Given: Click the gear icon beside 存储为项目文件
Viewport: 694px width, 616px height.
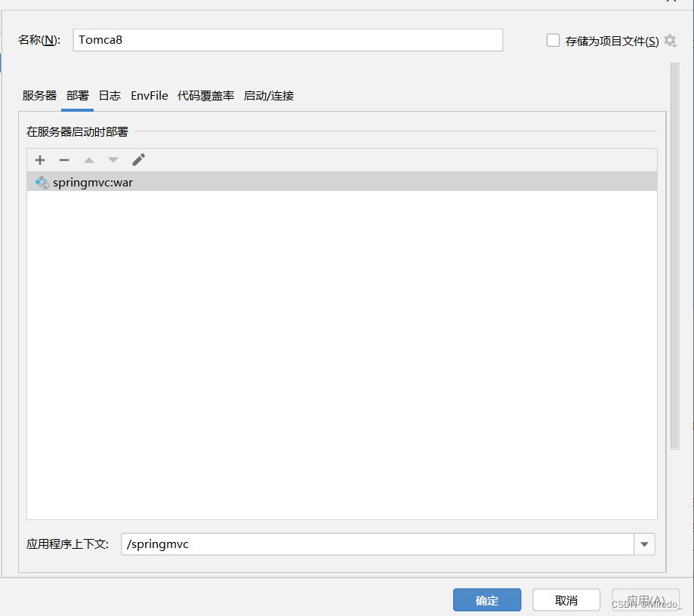Looking at the screenshot, I should coord(670,41).
